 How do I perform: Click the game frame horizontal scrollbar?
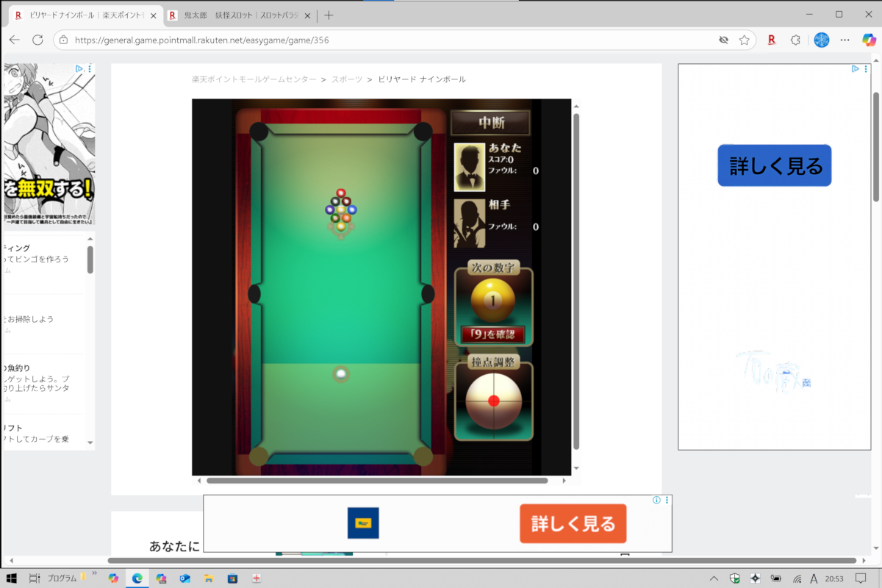coord(377,481)
